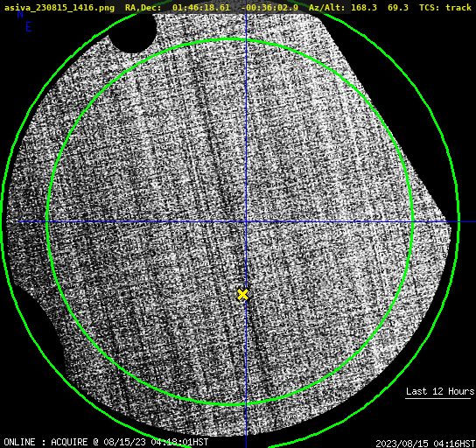Click the blue N north compass label
The width and height of the screenshot is (476, 448).
tap(20, 14)
